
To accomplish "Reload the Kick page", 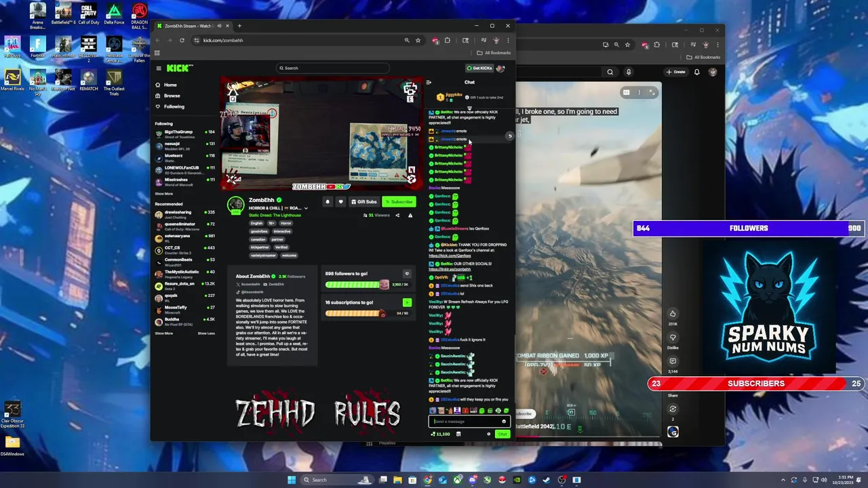I will [x=182, y=40].
